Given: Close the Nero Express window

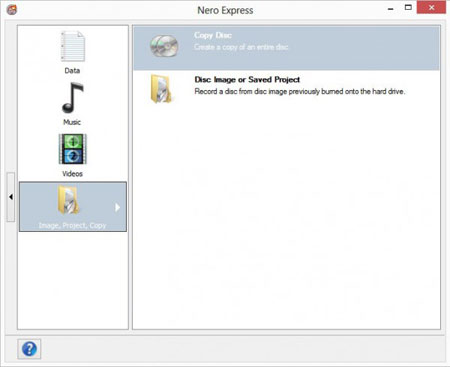Looking at the screenshot, I should pos(431,7).
